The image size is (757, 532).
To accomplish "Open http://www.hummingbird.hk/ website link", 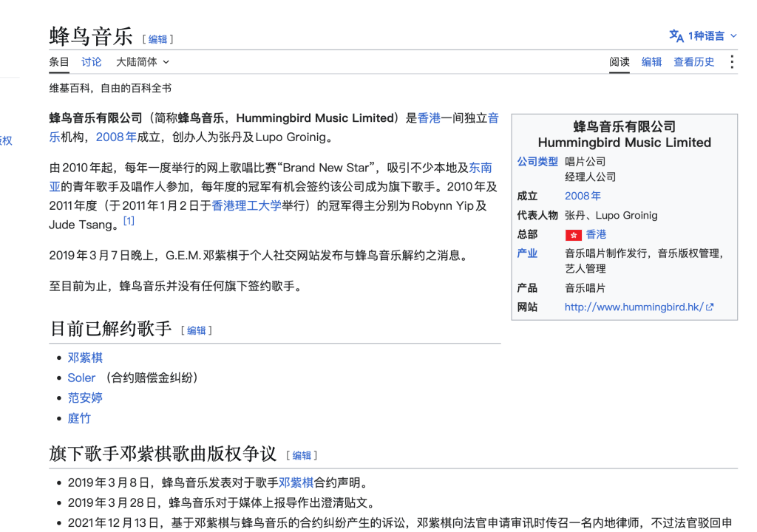I will [634, 307].
